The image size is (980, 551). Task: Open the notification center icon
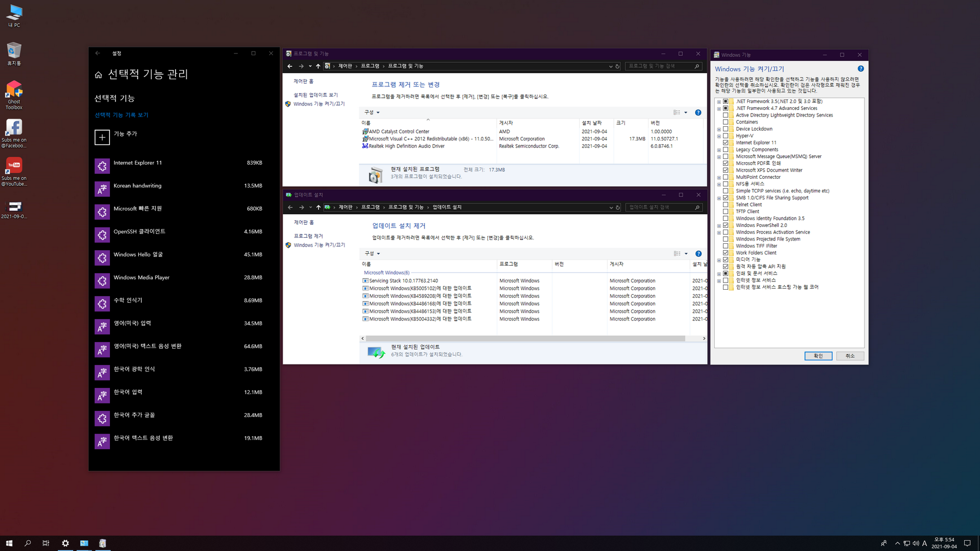point(967,543)
